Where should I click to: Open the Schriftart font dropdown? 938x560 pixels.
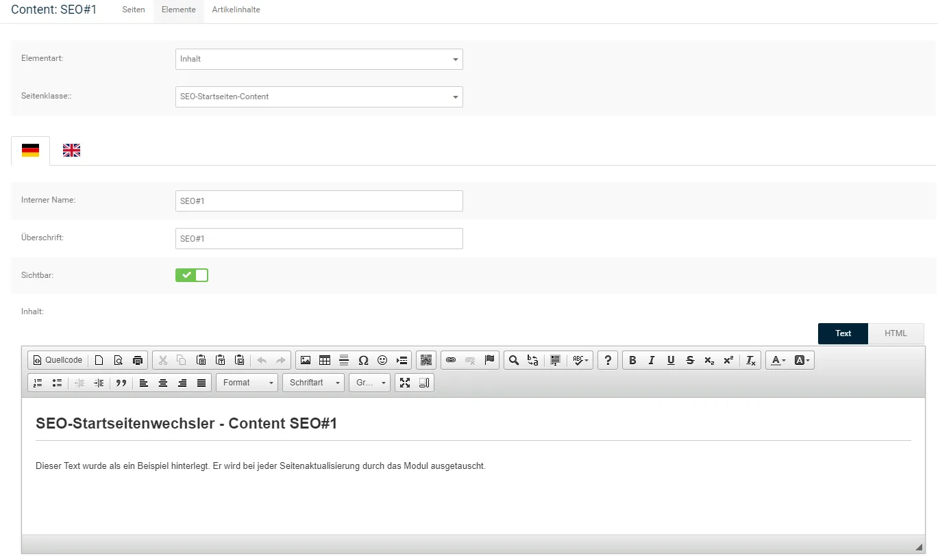pyautogui.click(x=313, y=383)
